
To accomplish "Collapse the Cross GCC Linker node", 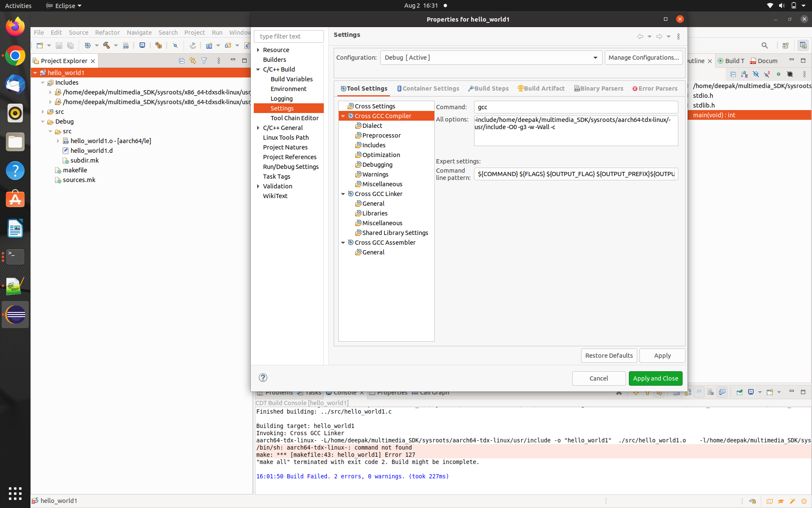I will tap(343, 194).
